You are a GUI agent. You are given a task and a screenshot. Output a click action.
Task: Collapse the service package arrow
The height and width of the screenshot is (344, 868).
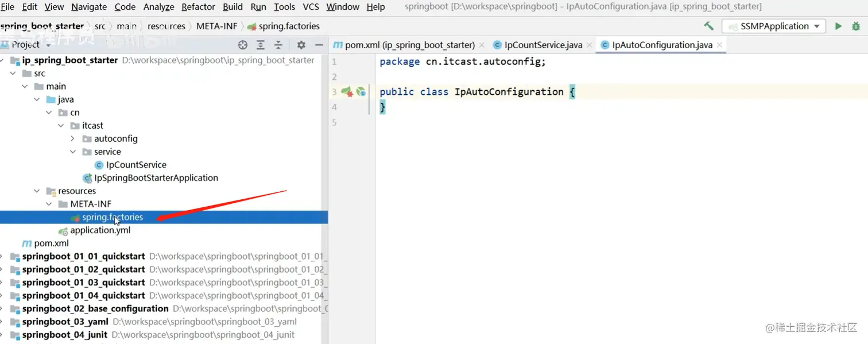(x=73, y=152)
